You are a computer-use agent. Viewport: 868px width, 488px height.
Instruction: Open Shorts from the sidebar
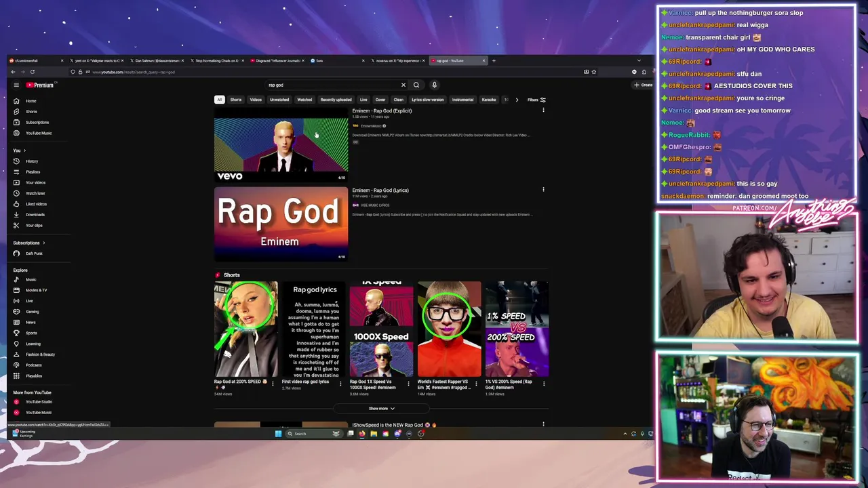[31, 112]
